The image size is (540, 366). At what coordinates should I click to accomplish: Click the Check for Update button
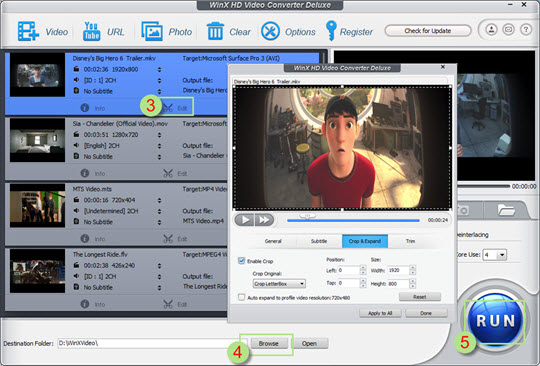pyautogui.click(x=428, y=31)
